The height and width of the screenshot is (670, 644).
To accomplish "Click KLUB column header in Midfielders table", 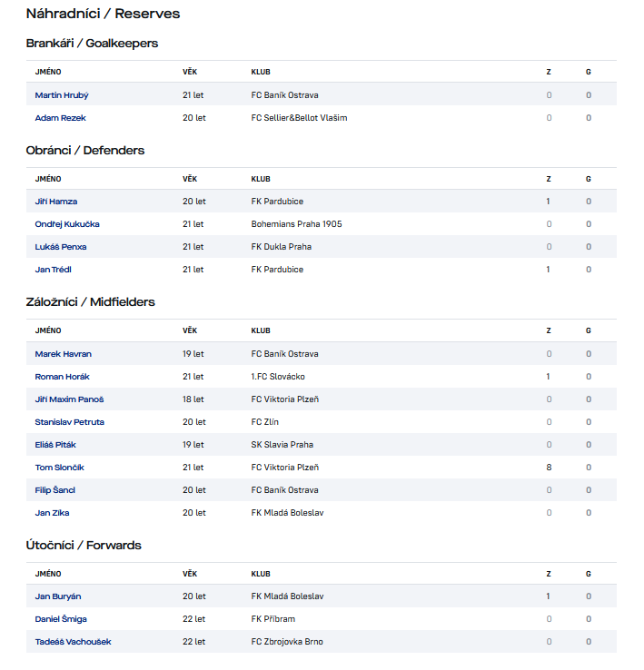I will coord(261,330).
